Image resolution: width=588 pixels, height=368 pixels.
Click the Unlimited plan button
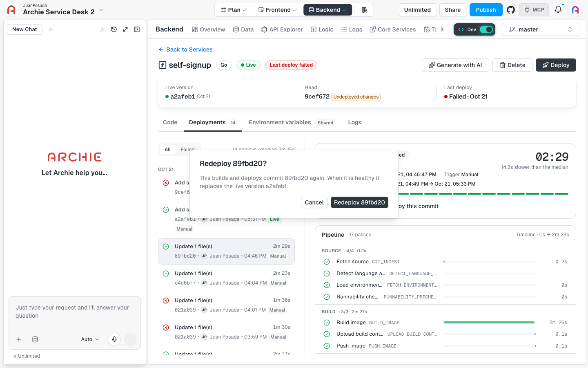click(x=417, y=10)
